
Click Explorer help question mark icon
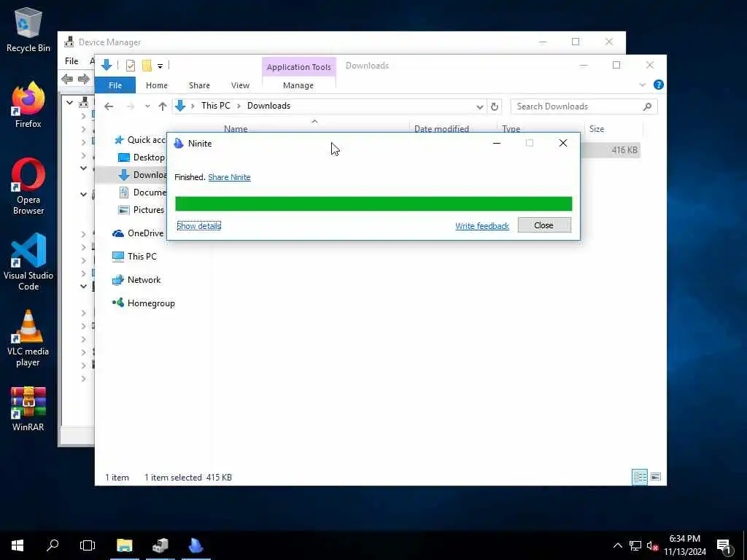659,85
